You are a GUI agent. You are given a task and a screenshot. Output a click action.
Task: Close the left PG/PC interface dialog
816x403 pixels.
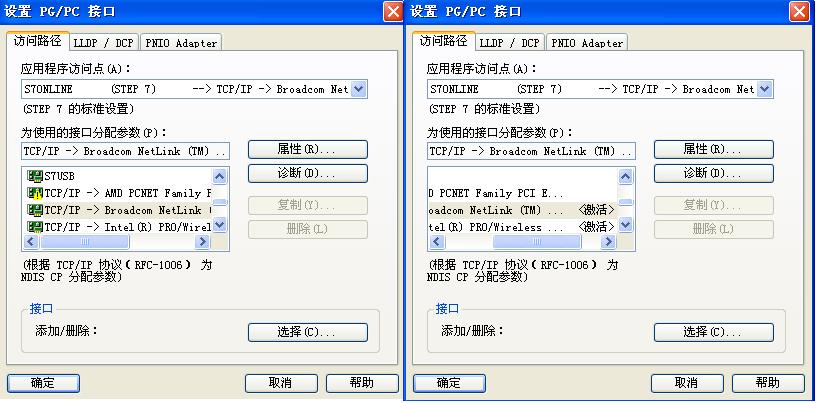click(393, 11)
